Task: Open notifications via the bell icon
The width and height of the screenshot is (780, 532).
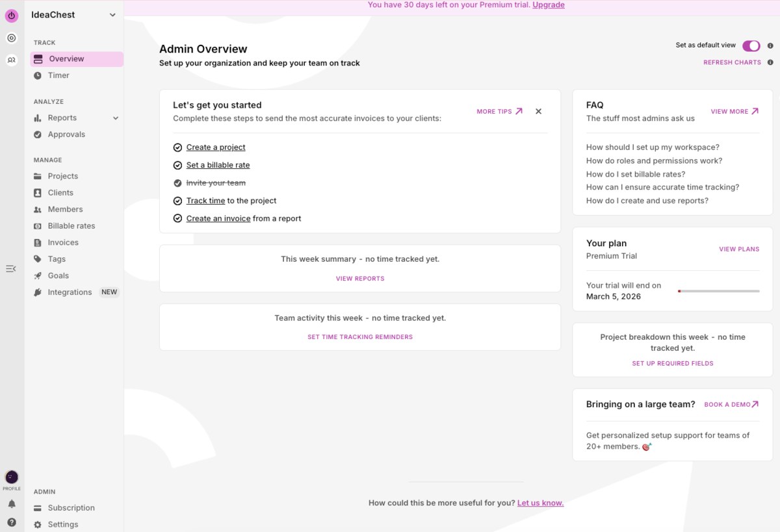Action: point(11,503)
